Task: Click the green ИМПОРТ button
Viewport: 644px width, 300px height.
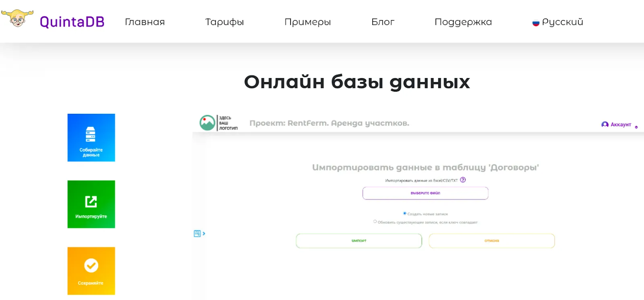Action: (359, 241)
